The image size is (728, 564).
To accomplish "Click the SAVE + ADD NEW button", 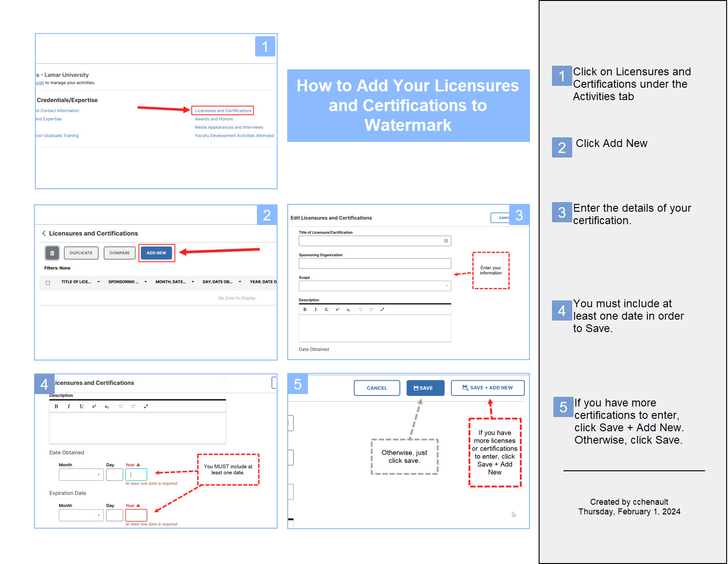I will pyautogui.click(x=487, y=388).
